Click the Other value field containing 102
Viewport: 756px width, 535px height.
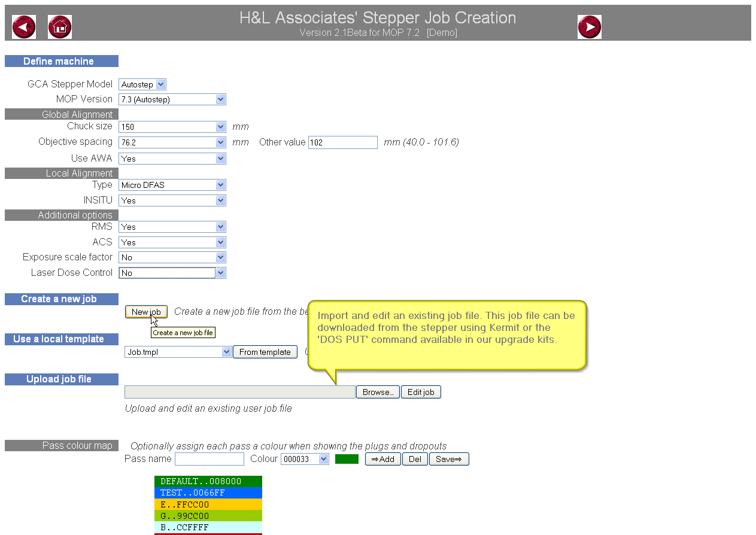[343, 142]
